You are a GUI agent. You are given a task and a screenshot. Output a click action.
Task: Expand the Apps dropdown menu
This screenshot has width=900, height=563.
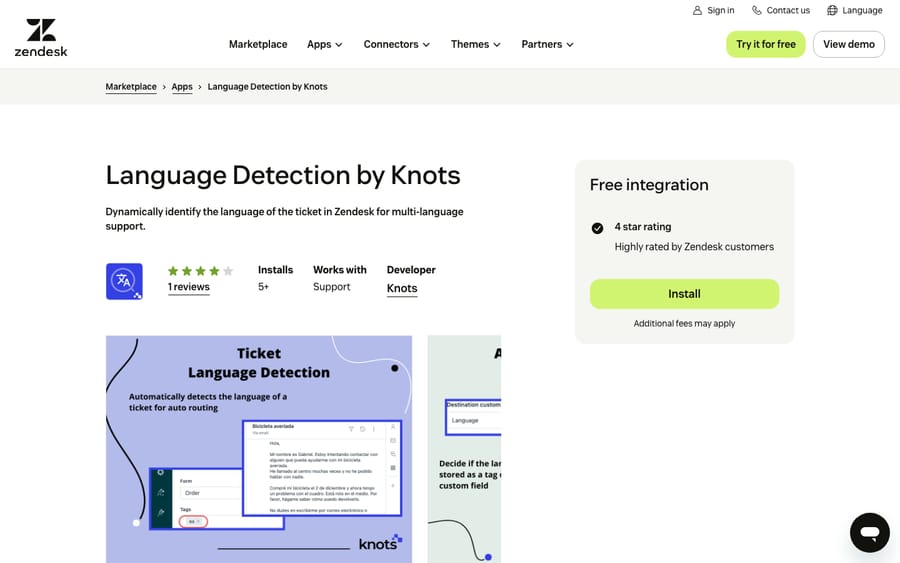(x=324, y=44)
